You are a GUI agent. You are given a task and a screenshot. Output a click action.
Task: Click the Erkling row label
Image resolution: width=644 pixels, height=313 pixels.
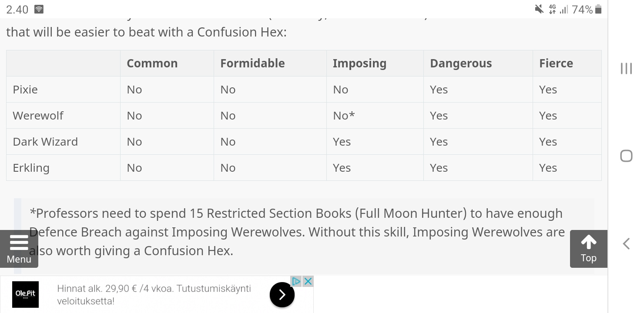[x=31, y=168]
